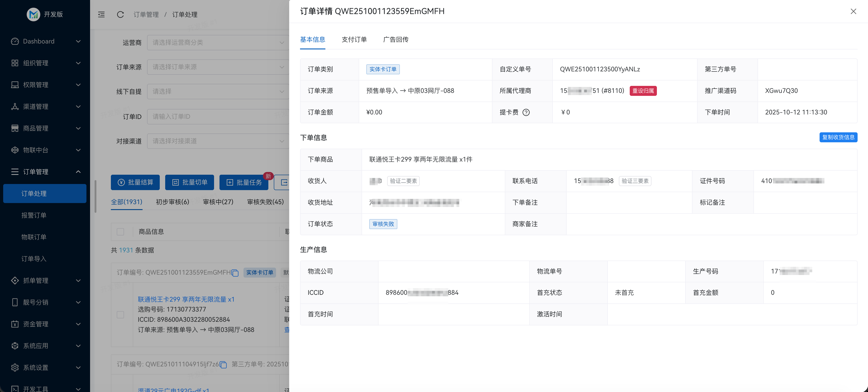
Task: Check the row checkbox for 联通悦王卡299 order
Action: click(120, 315)
